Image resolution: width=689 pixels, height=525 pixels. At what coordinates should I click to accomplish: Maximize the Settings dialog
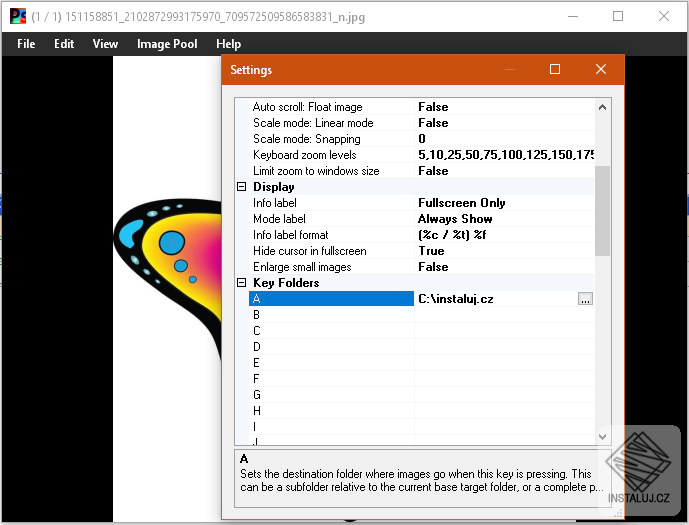[555, 69]
